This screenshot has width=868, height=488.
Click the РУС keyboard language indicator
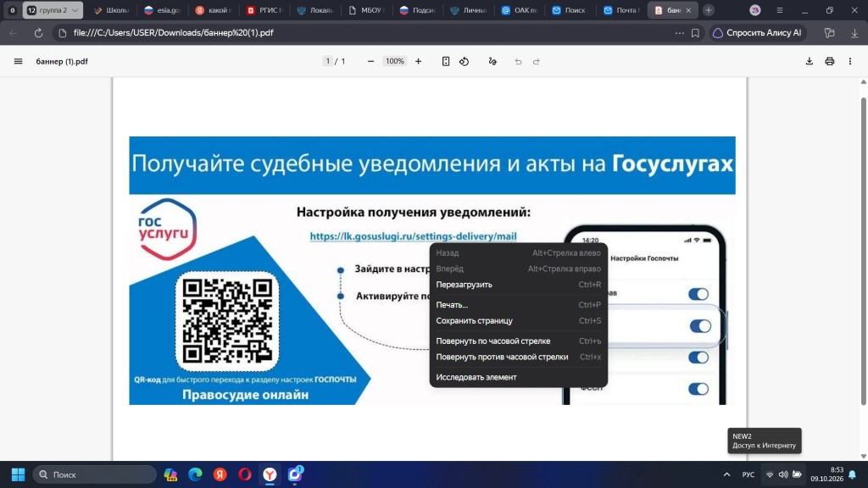(x=748, y=474)
